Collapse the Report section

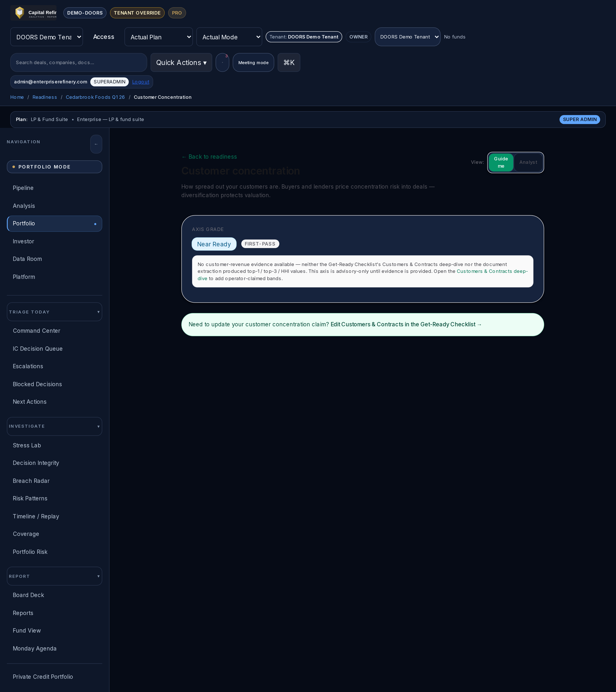(55, 576)
